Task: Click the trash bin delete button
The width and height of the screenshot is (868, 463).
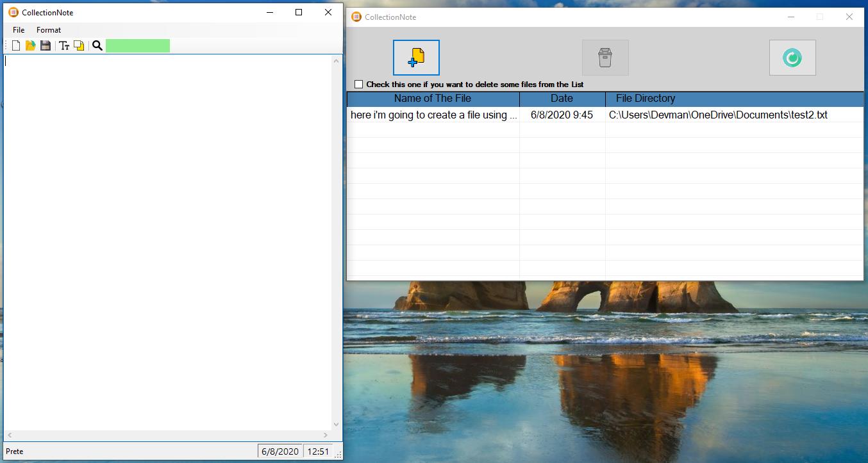Action: tap(605, 58)
